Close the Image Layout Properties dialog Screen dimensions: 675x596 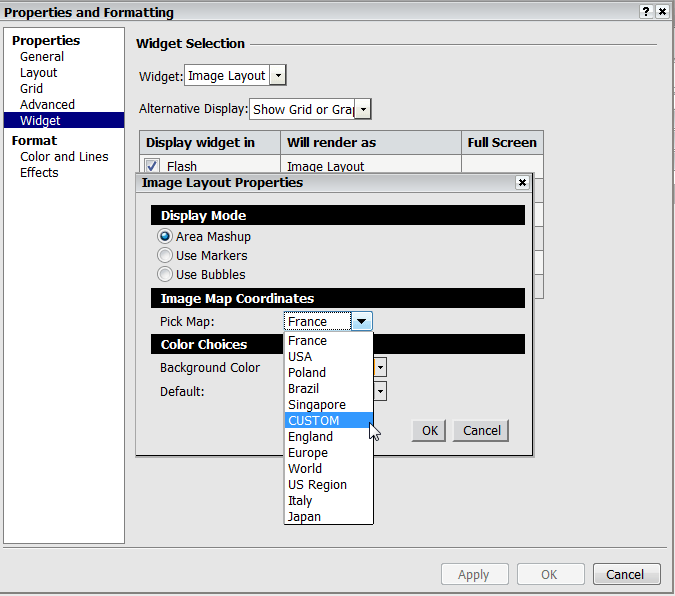pyautogui.click(x=522, y=183)
